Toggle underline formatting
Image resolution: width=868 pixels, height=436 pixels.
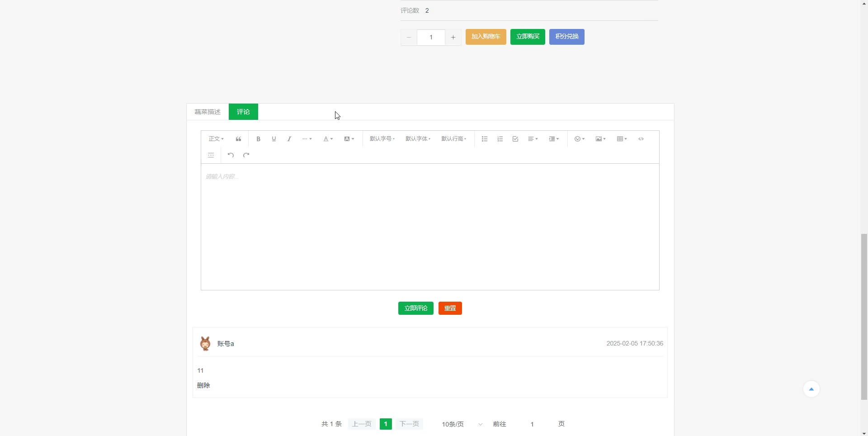click(274, 139)
